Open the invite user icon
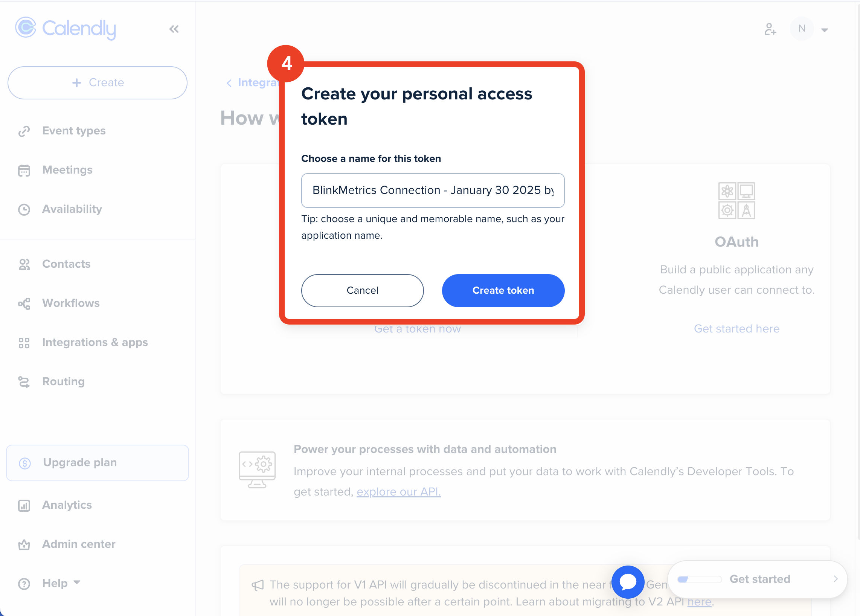This screenshot has width=860, height=616. pyautogui.click(x=770, y=29)
